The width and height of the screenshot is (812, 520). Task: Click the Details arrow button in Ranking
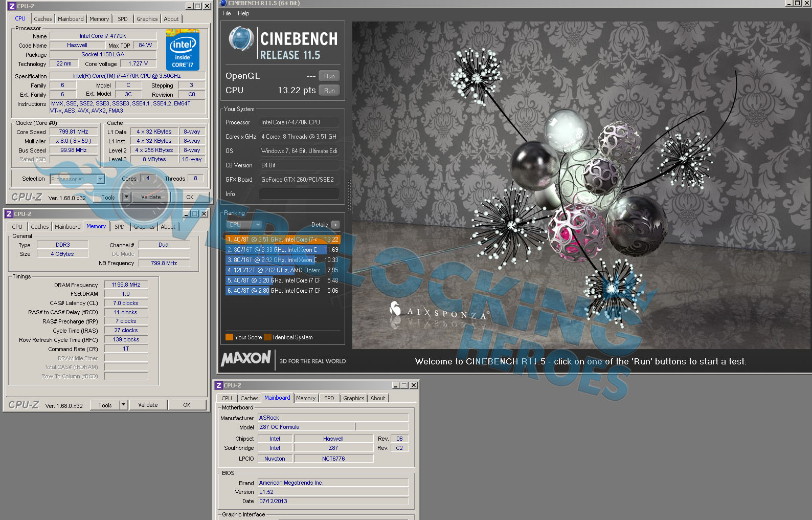click(335, 225)
